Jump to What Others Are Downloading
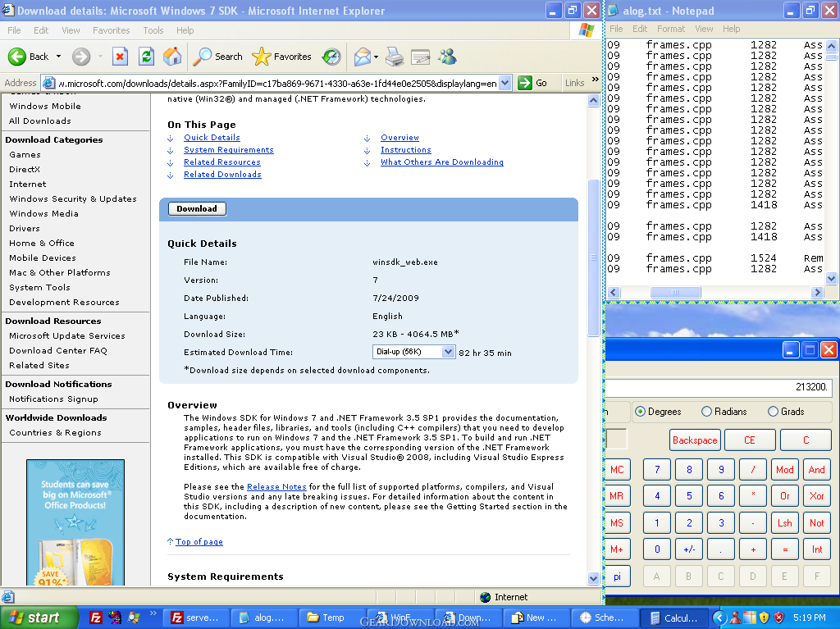The image size is (840, 629). (442, 162)
